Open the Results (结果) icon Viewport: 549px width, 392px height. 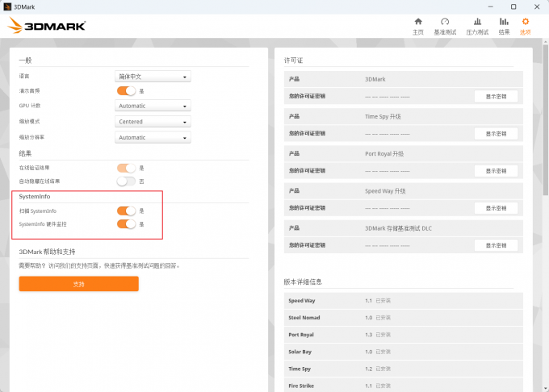tap(504, 25)
